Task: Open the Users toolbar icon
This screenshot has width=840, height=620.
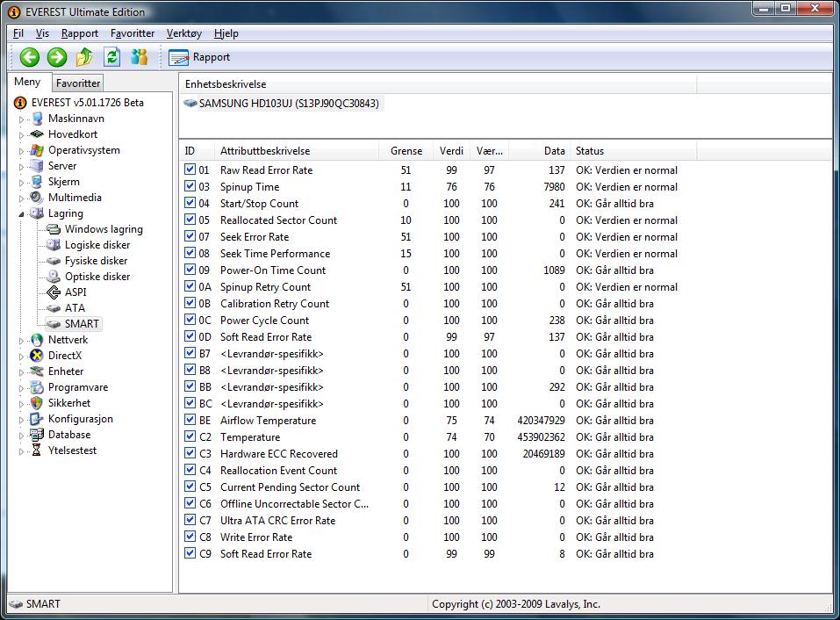Action: coord(140,57)
